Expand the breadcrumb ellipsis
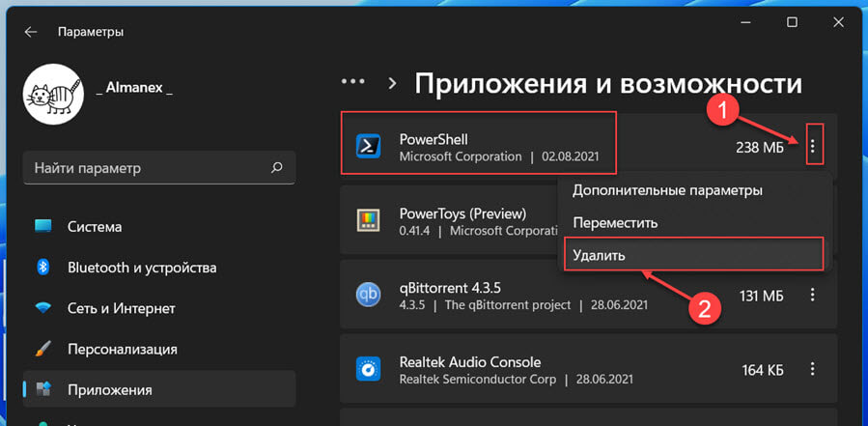The image size is (868, 426). [x=353, y=81]
